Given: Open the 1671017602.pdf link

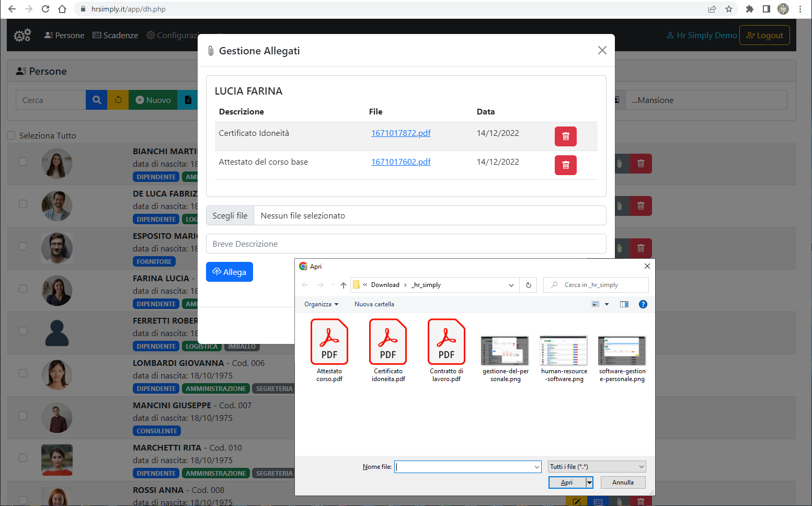Looking at the screenshot, I should click(401, 162).
